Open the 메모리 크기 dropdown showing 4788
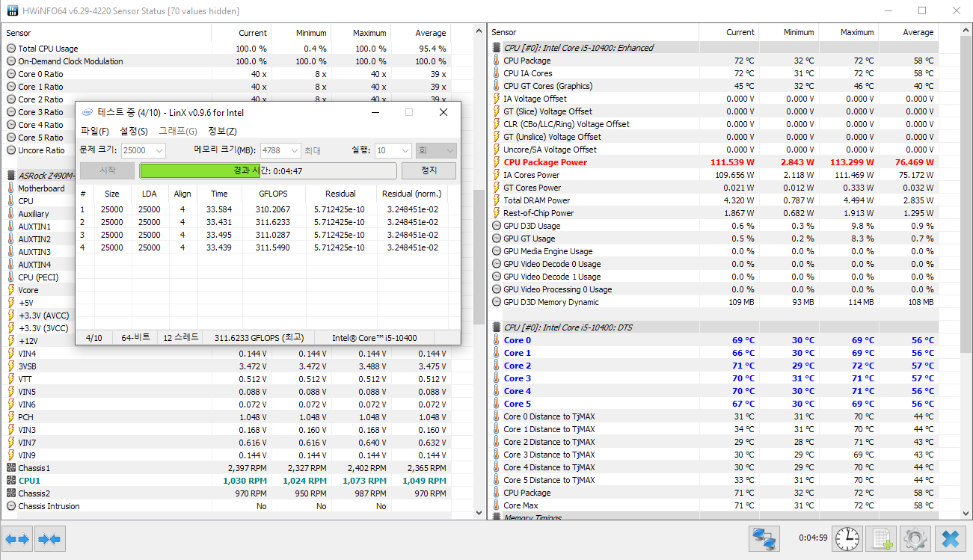The height and width of the screenshot is (560, 973). [x=280, y=150]
